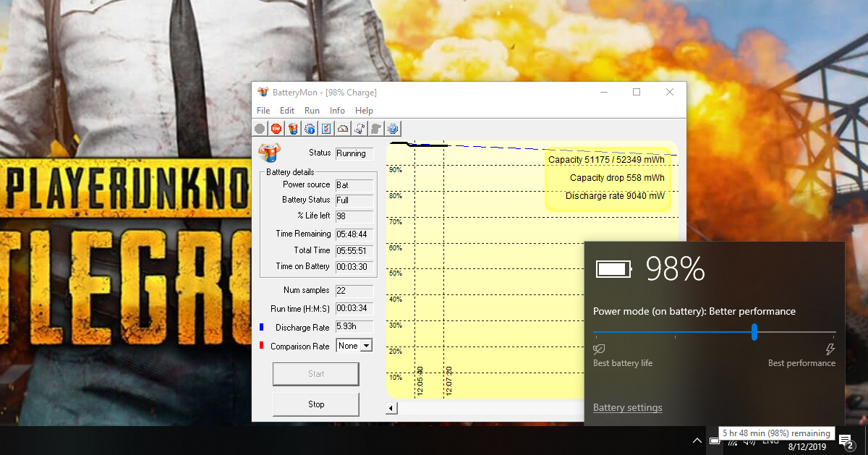
Task: Open the Battery settings link
Action: pos(628,408)
